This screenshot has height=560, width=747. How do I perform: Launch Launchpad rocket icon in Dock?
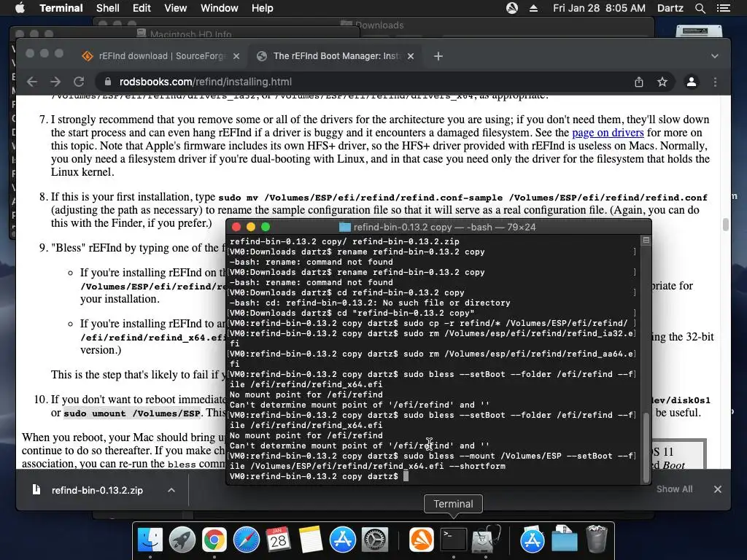click(182, 540)
